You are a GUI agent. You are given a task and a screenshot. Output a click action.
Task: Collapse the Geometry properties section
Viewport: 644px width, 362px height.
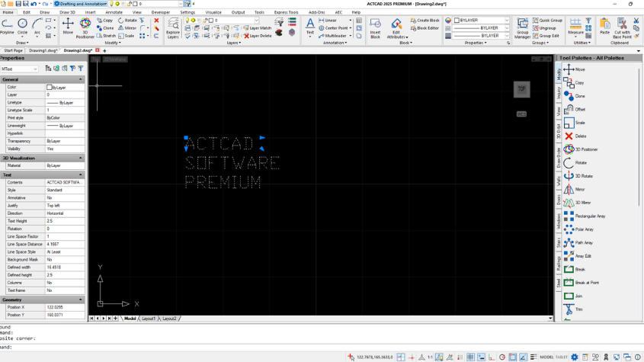click(81, 300)
